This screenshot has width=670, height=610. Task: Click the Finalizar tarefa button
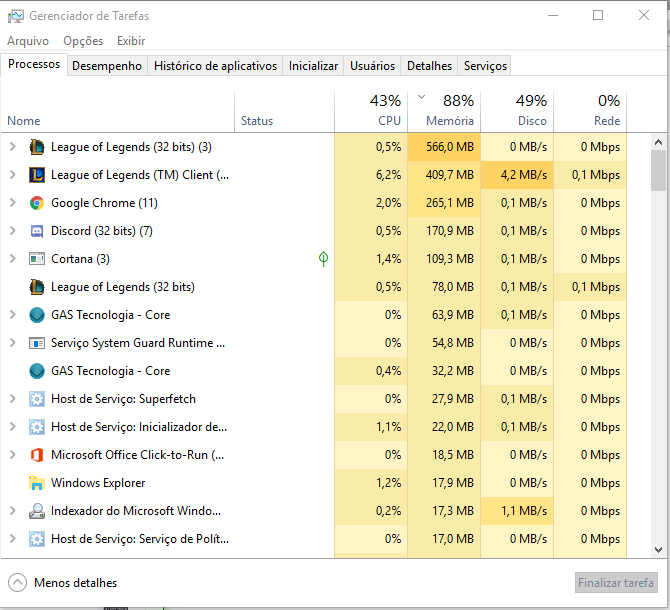pyautogui.click(x=616, y=583)
